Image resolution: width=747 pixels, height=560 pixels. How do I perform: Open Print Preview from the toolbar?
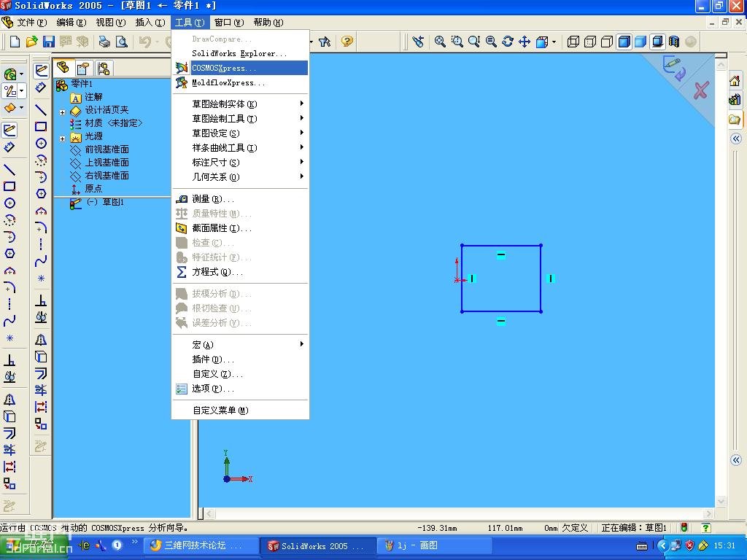tap(122, 42)
